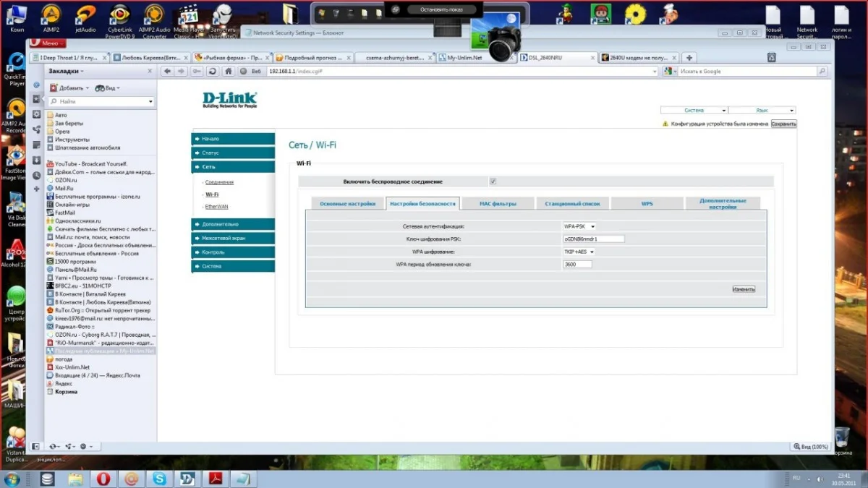Open the Вид (100%) zoom control

tap(811, 447)
